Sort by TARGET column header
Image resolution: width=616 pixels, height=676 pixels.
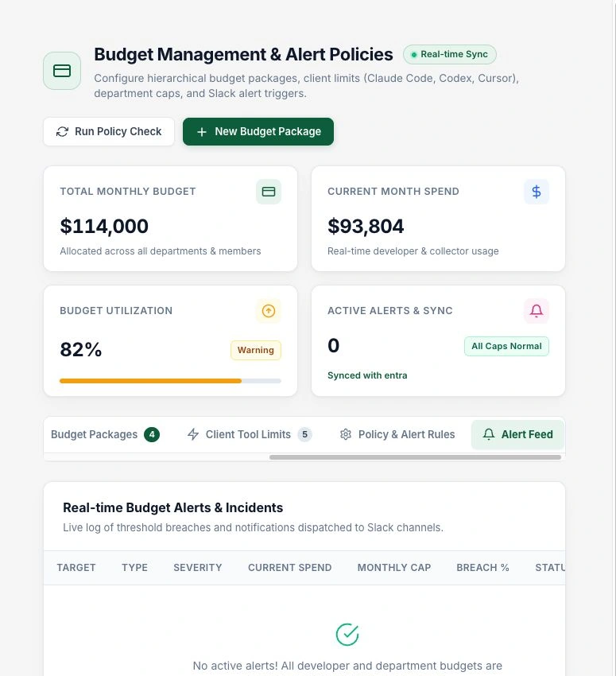tap(76, 567)
